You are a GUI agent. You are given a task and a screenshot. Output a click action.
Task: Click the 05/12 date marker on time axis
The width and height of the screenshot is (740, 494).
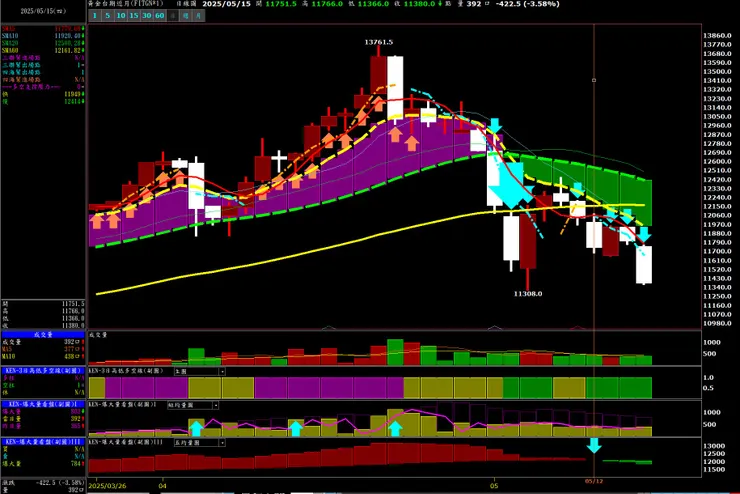click(x=594, y=481)
